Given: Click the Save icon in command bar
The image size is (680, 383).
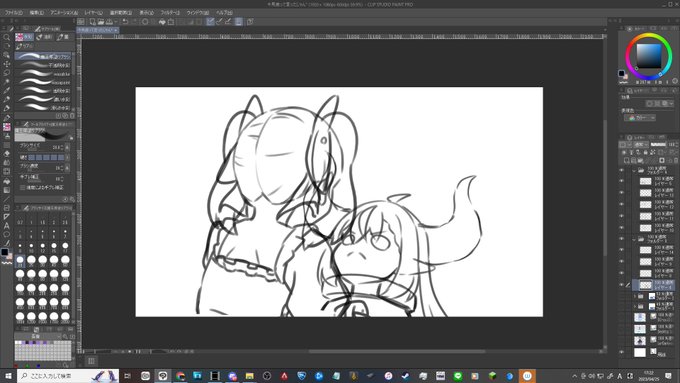Looking at the screenshot, I should (109, 22).
